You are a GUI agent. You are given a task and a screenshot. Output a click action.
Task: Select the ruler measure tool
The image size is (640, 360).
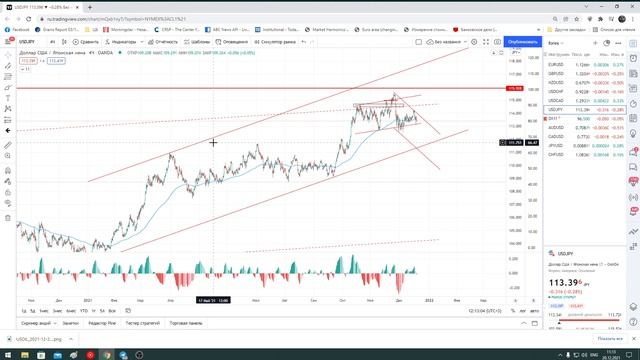(x=8, y=145)
